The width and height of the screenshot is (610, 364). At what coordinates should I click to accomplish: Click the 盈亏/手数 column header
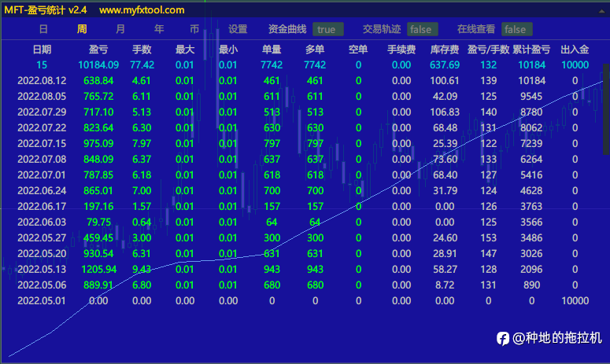[488, 50]
